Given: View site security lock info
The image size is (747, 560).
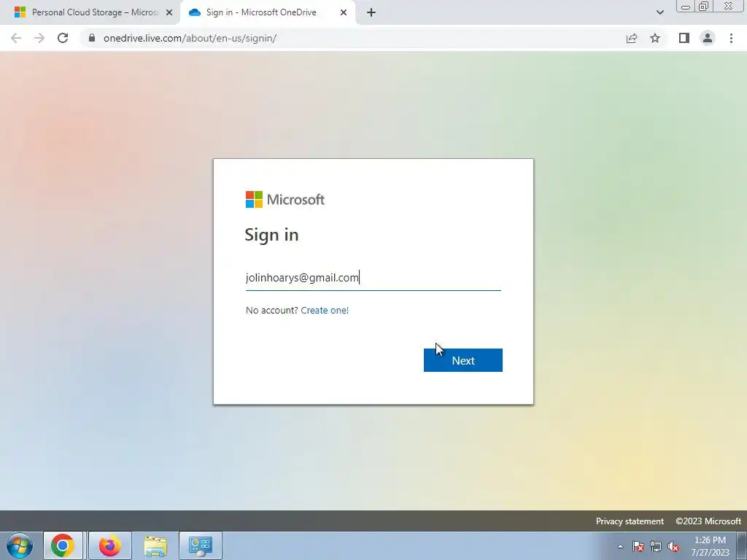Looking at the screenshot, I should [92, 38].
